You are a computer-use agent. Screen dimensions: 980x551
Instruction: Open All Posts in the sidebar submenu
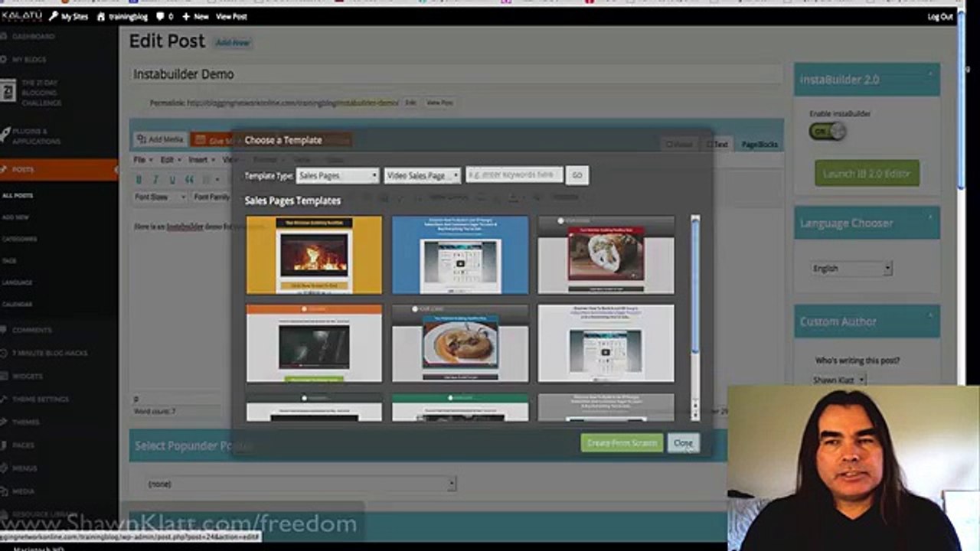[18, 196]
